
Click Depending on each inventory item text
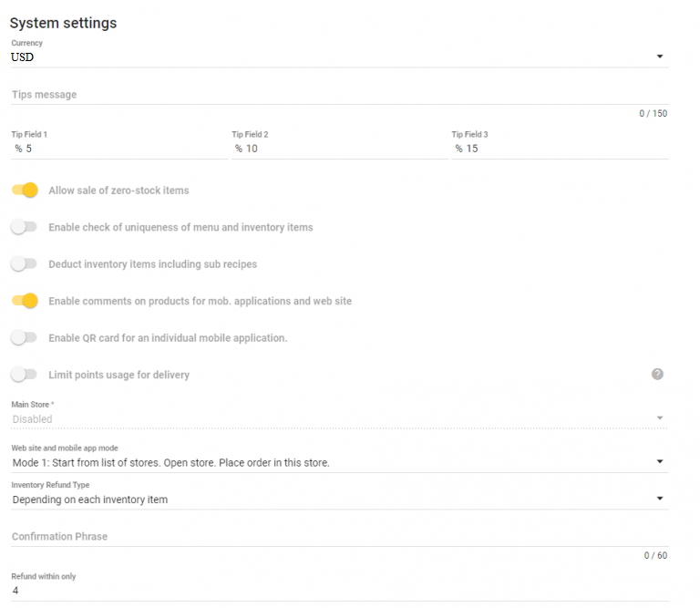click(x=90, y=500)
